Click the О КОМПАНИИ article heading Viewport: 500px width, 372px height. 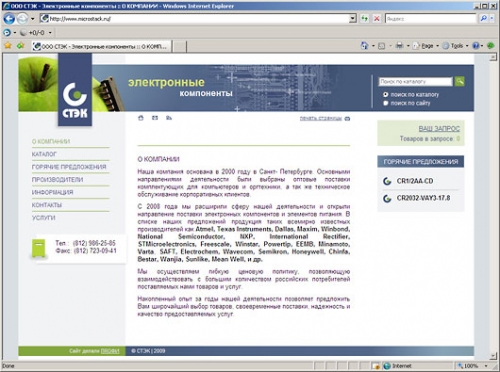159,159
